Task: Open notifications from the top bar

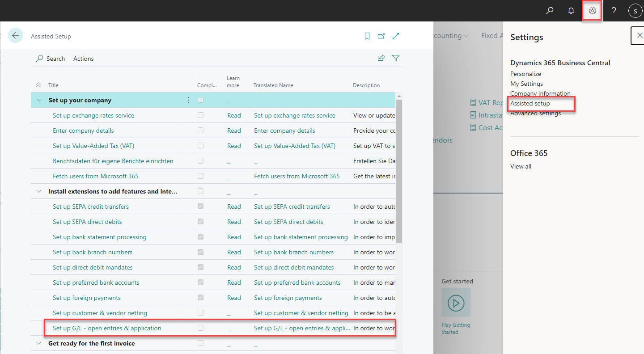Action: coord(571,10)
